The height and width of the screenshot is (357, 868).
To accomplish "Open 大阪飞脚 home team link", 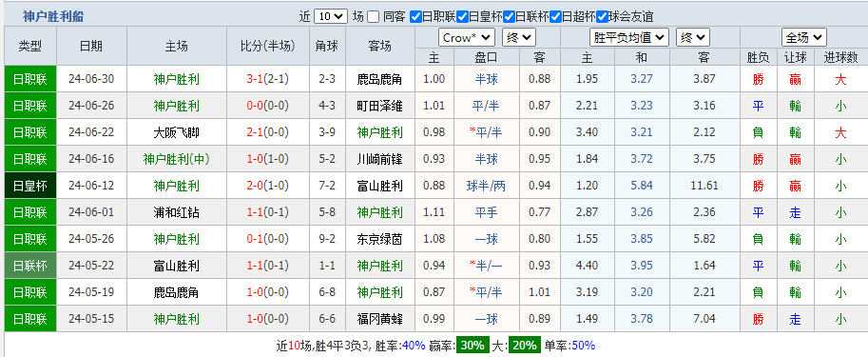I will point(177,132).
